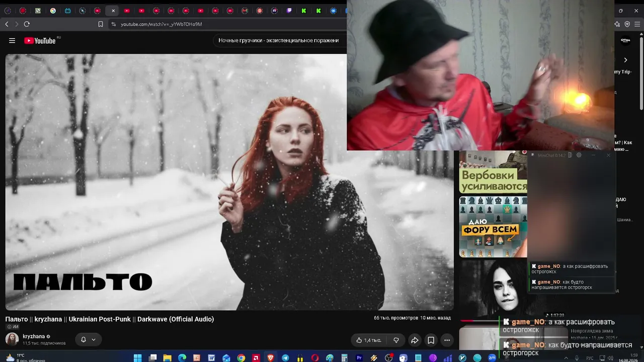
Task: Open MiniChat settings gear
Action: point(579,155)
